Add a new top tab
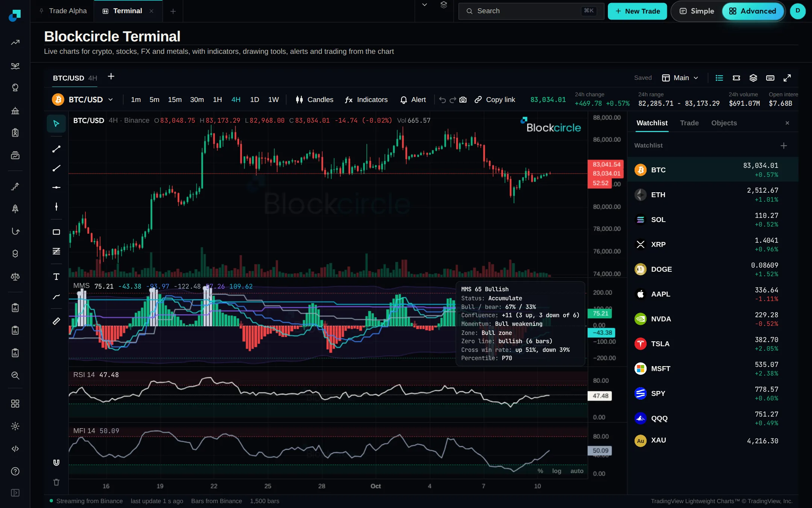 coord(173,11)
